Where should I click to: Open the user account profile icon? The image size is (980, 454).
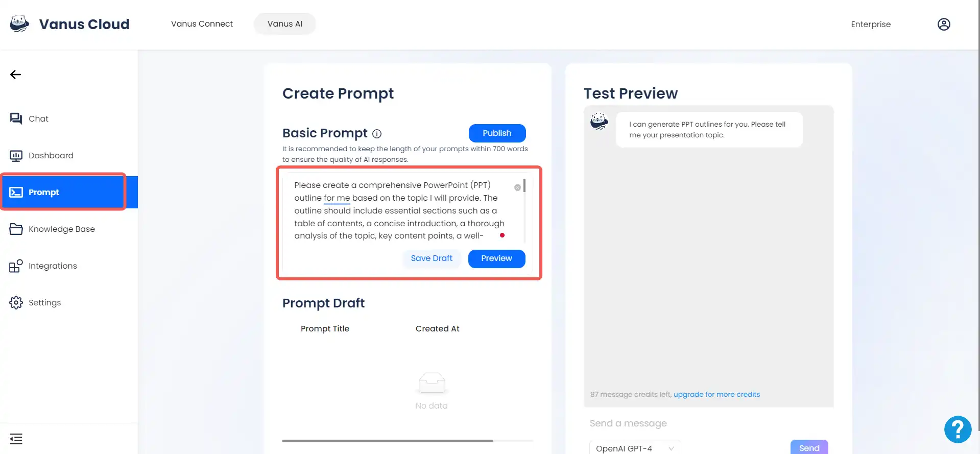pyautogui.click(x=944, y=24)
